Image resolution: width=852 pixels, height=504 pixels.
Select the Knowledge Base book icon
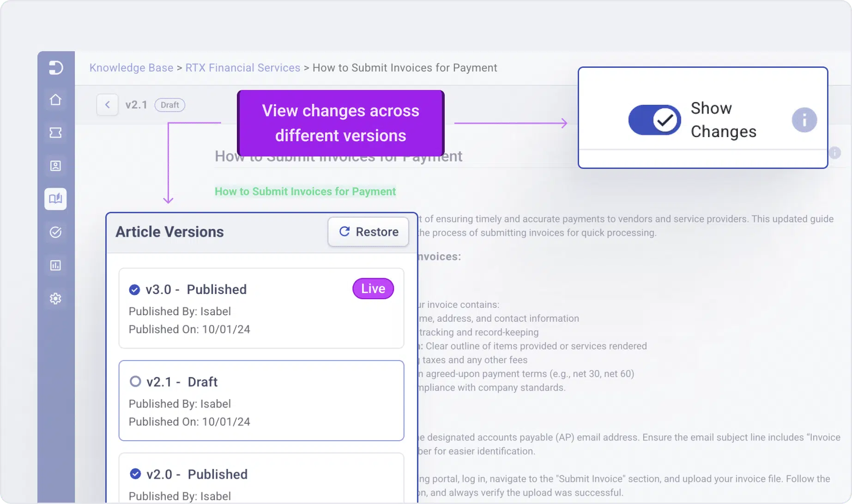pos(55,199)
